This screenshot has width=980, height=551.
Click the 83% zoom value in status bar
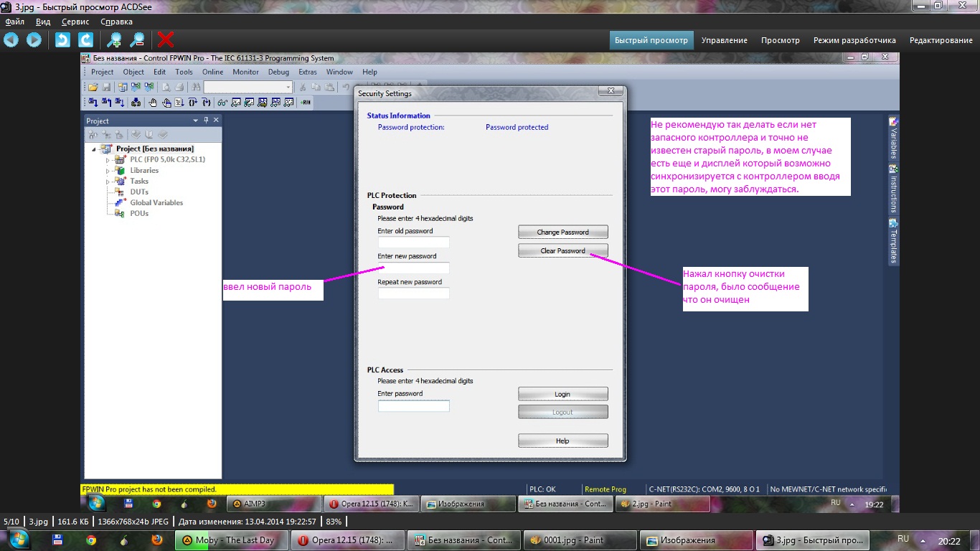click(334, 522)
